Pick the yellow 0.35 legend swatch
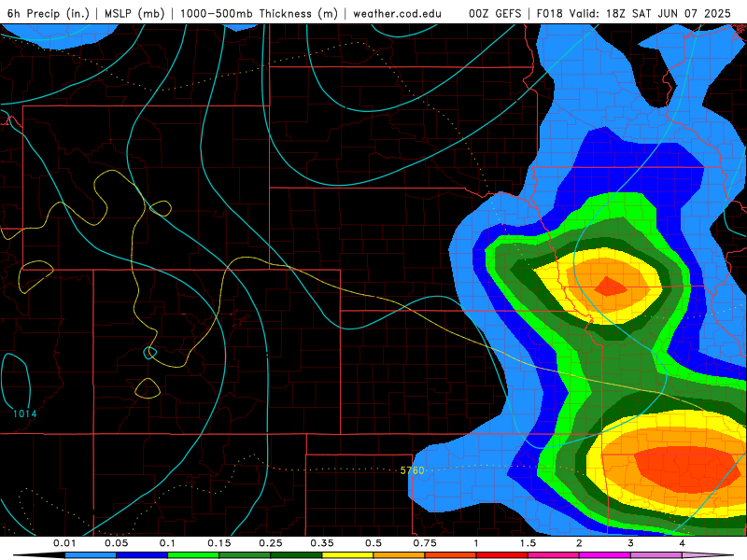Screen dimensions: 747x560 pos(347,555)
